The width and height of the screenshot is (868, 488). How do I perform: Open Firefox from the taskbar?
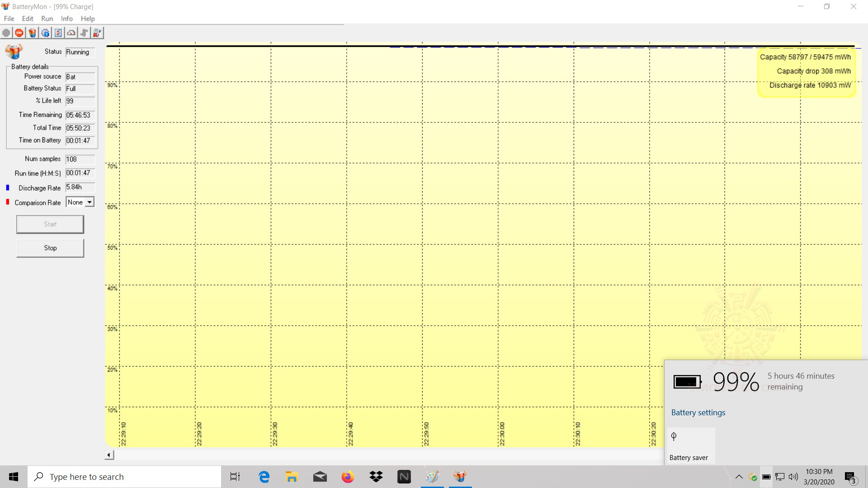tap(348, 477)
